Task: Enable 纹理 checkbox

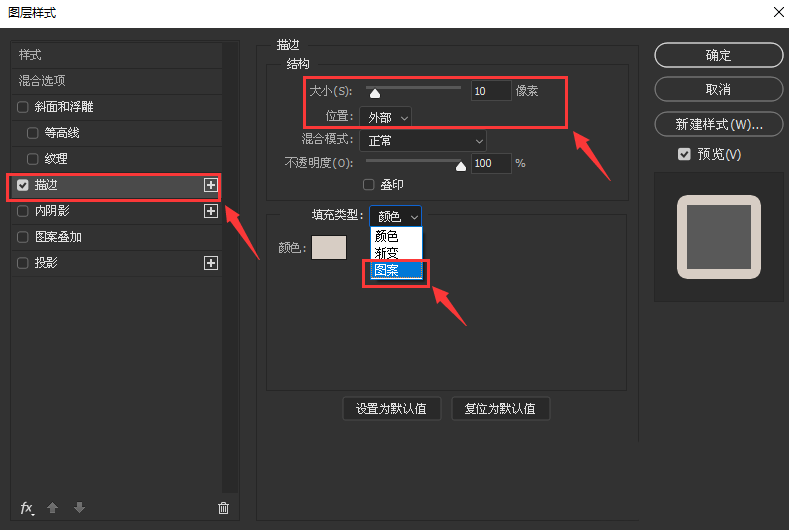Action: pos(33,159)
